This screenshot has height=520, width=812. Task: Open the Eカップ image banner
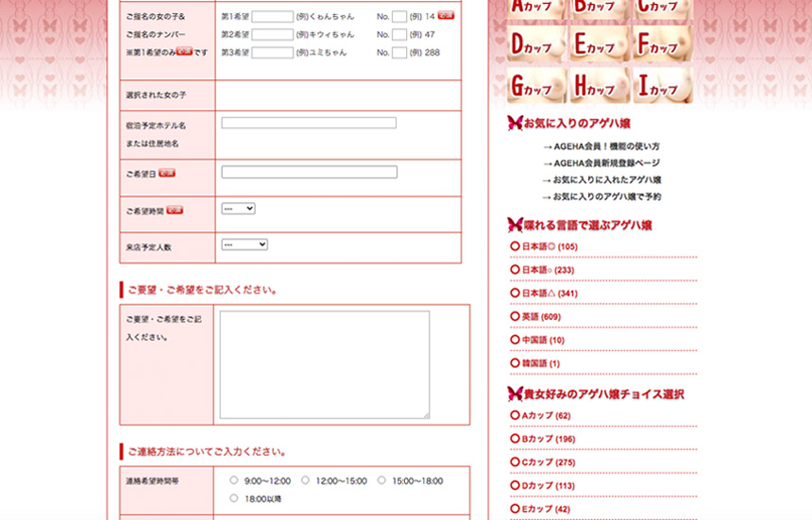(x=600, y=43)
